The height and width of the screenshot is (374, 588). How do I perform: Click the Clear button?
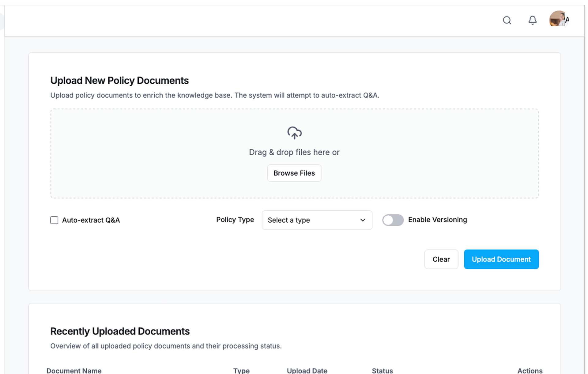point(441,259)
